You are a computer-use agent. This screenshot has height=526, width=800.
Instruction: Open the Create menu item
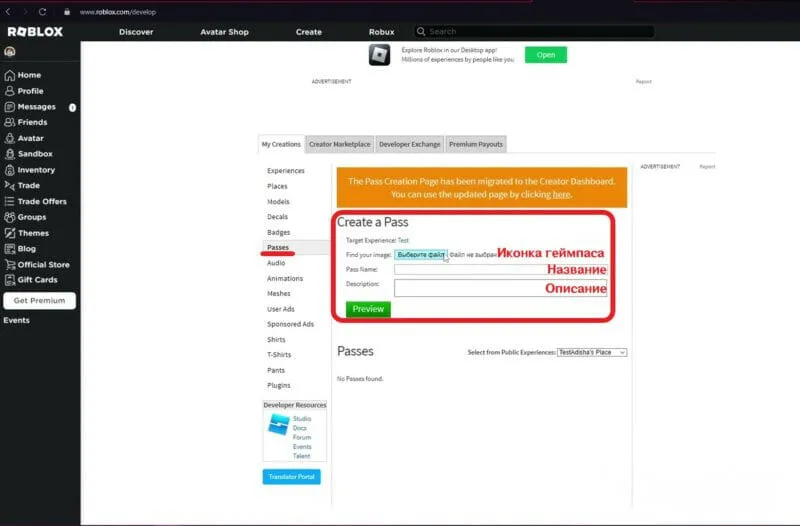(x=309, y=32)
